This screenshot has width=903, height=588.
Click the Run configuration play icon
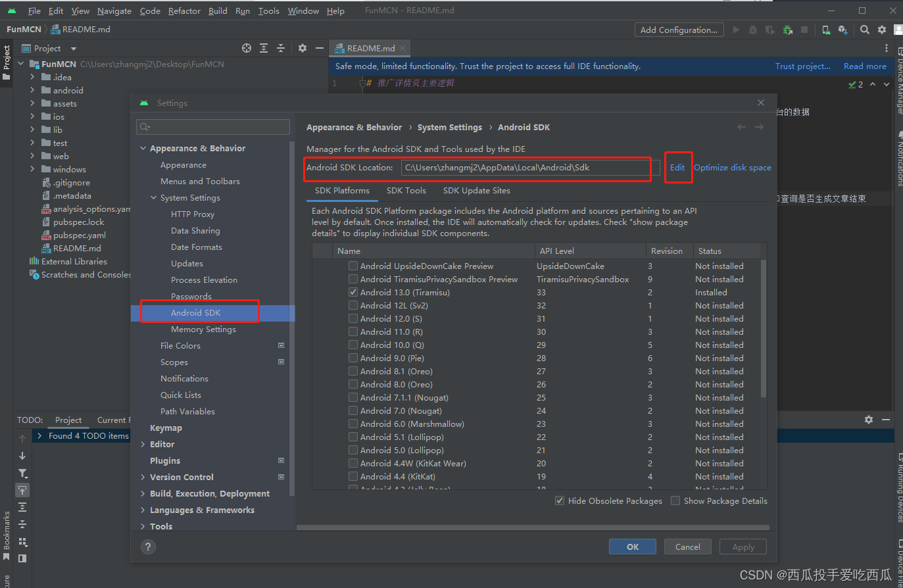point(736,30)
